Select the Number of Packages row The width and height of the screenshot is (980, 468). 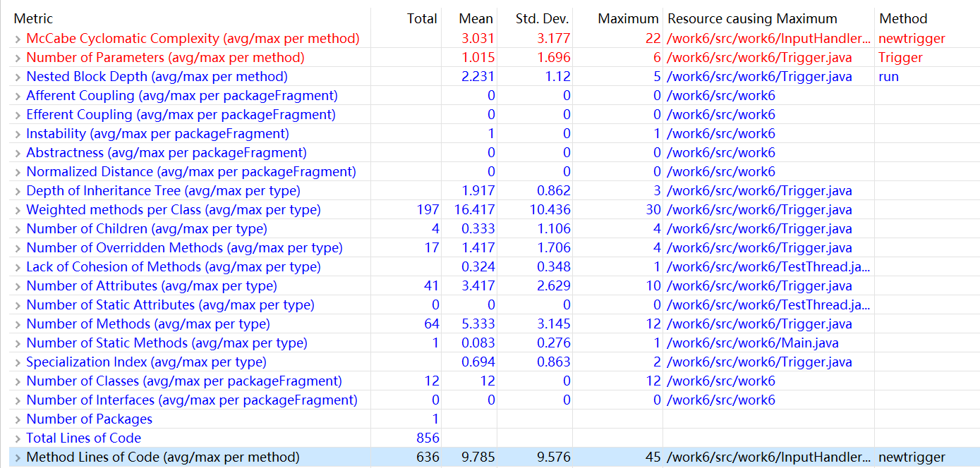point(89,419)
